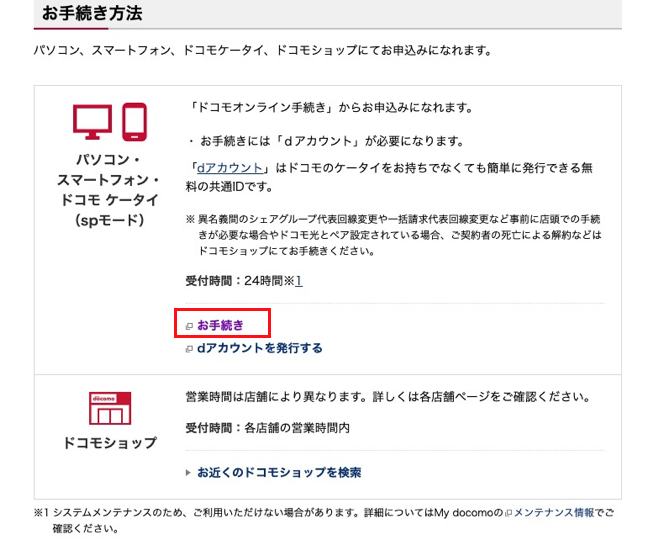Click the external-link icon beside お手続き
This screenshot has width=664, height=540.
pyautogui.click(x=189, y=326)
